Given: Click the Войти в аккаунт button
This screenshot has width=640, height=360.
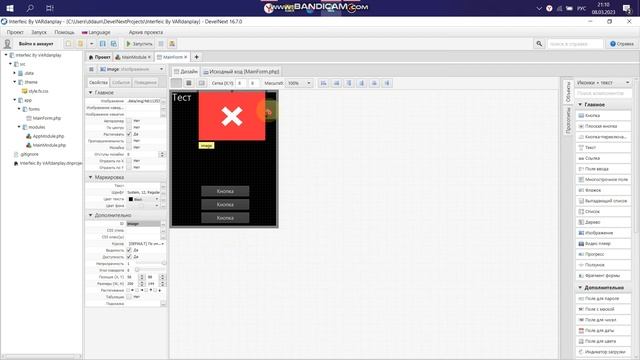Looking at the screenshot, I should pyautogui.click(x=36, y=44).
